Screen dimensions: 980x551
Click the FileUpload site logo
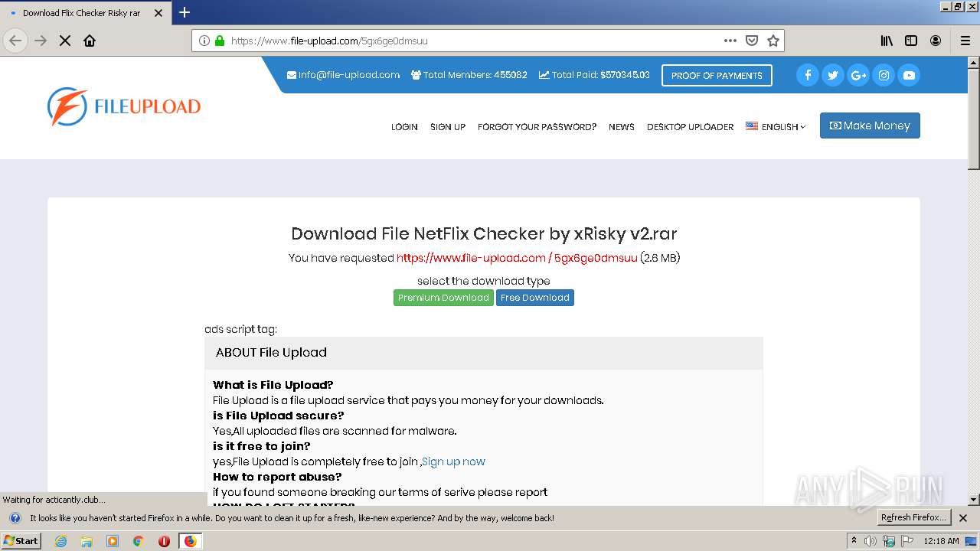coord(124,106)
